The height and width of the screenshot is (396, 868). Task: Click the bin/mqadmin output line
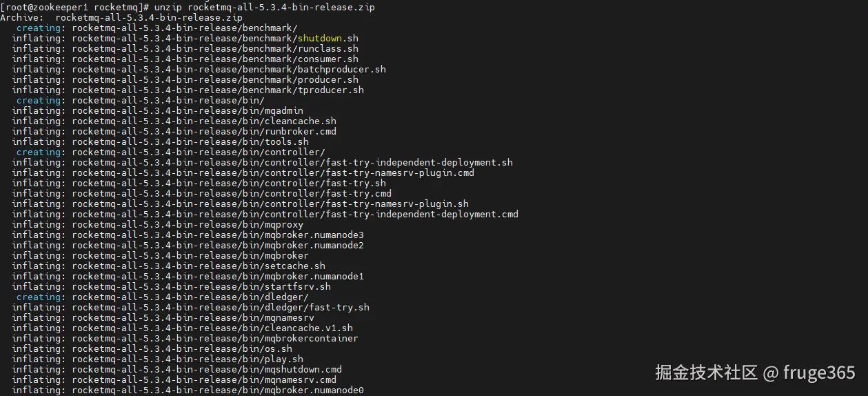pos(157,110)
